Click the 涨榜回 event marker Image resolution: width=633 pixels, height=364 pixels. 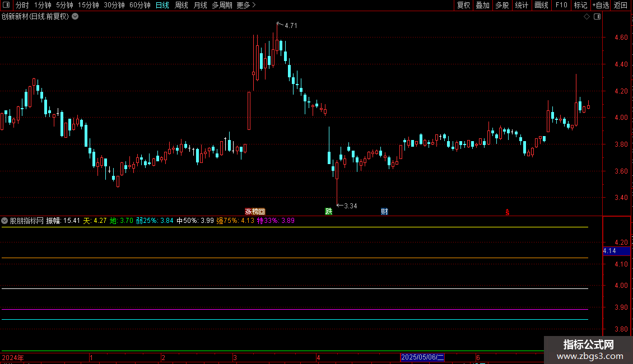255,212
